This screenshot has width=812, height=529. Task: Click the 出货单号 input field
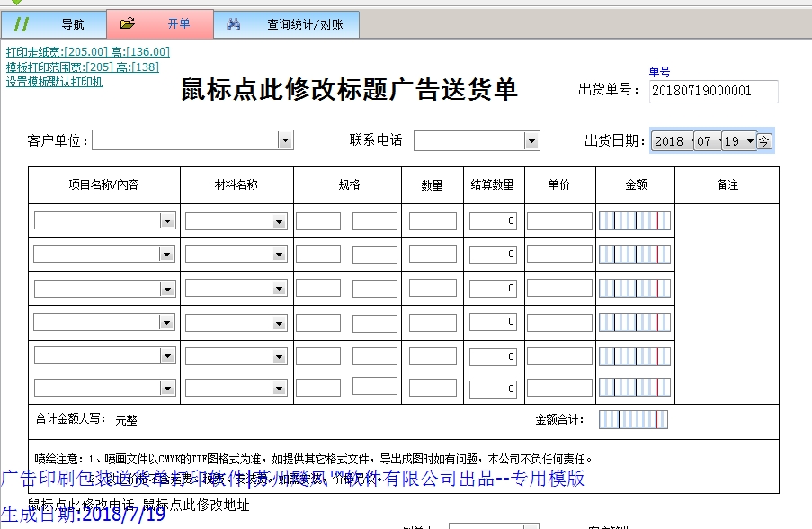(713, 91)
